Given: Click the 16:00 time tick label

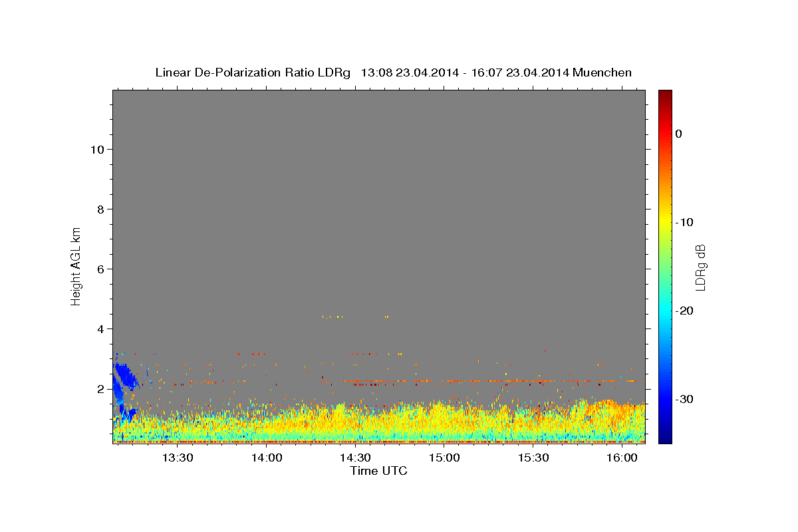Looking at the screenshot, I should tap(622, 458).
